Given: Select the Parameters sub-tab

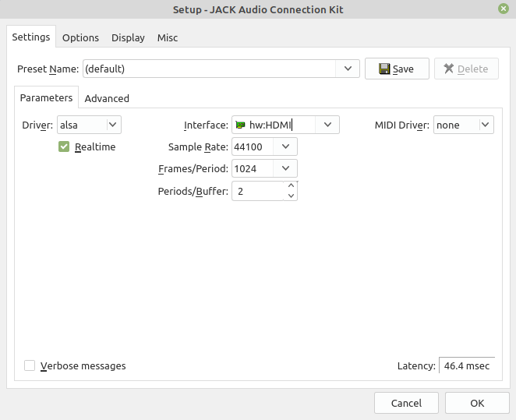Looking at the screenshot, I should [47, 97].
